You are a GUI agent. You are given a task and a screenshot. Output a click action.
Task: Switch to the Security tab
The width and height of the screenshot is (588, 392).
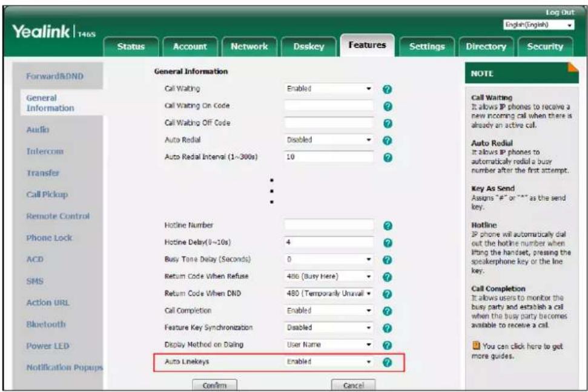(545, 47)
